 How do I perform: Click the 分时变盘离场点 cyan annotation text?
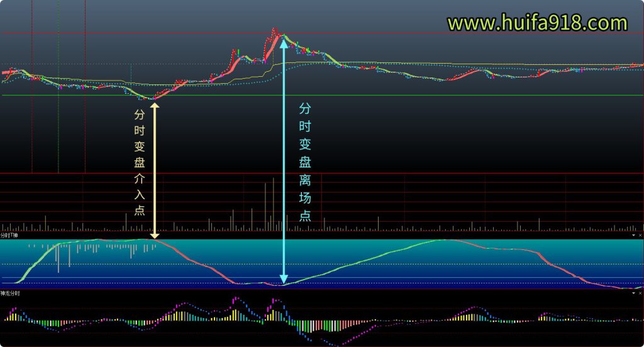pos(304,161)
